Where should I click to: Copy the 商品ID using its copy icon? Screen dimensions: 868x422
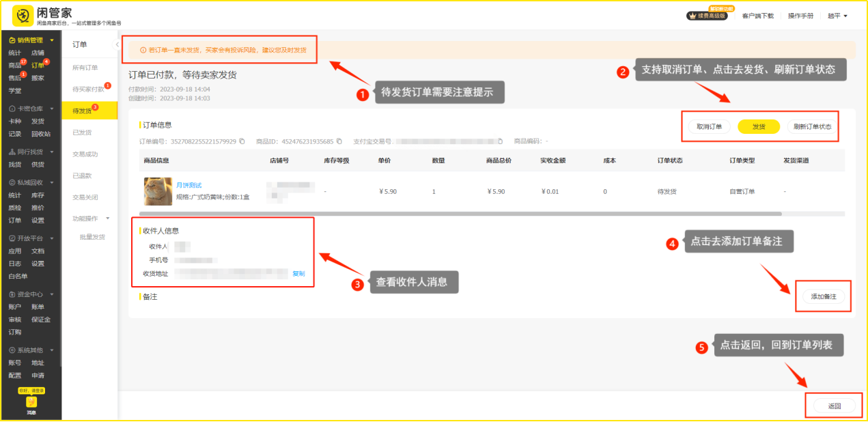click(x=339, y=141)
